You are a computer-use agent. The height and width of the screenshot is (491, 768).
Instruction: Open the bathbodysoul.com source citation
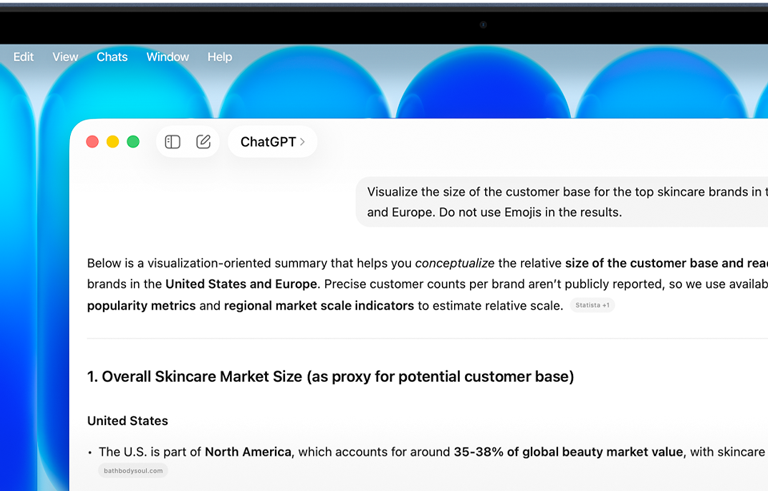pyautogui.click(x=133, y=471)
